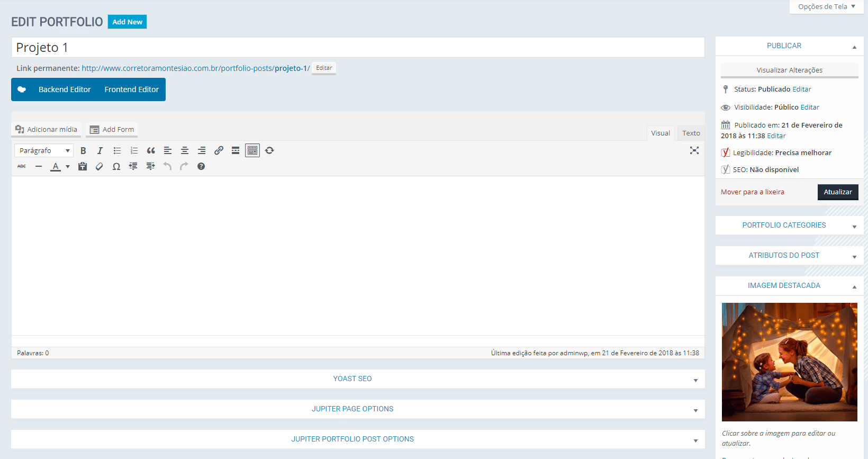
Task: Toggle bold formatting in editor toolbar
Action: (83, 150)
